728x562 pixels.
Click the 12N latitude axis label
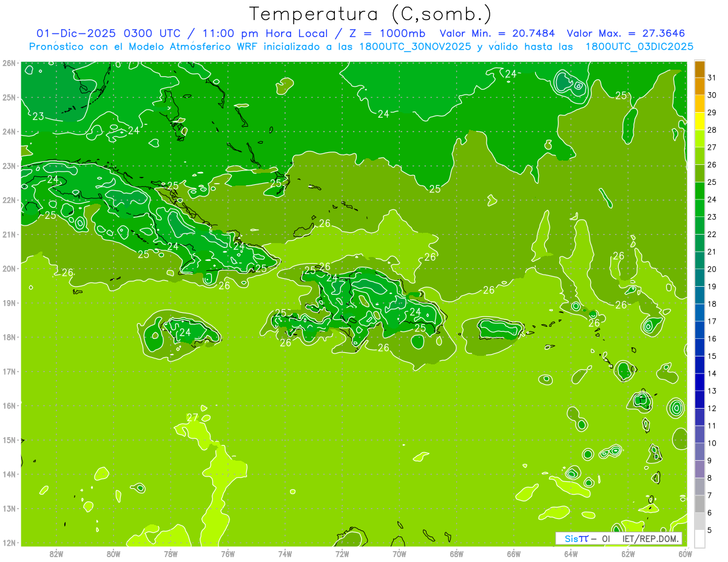coord(8,543)
